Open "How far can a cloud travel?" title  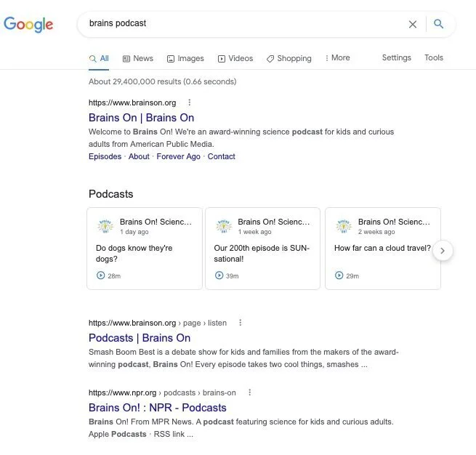click(382, 248)
